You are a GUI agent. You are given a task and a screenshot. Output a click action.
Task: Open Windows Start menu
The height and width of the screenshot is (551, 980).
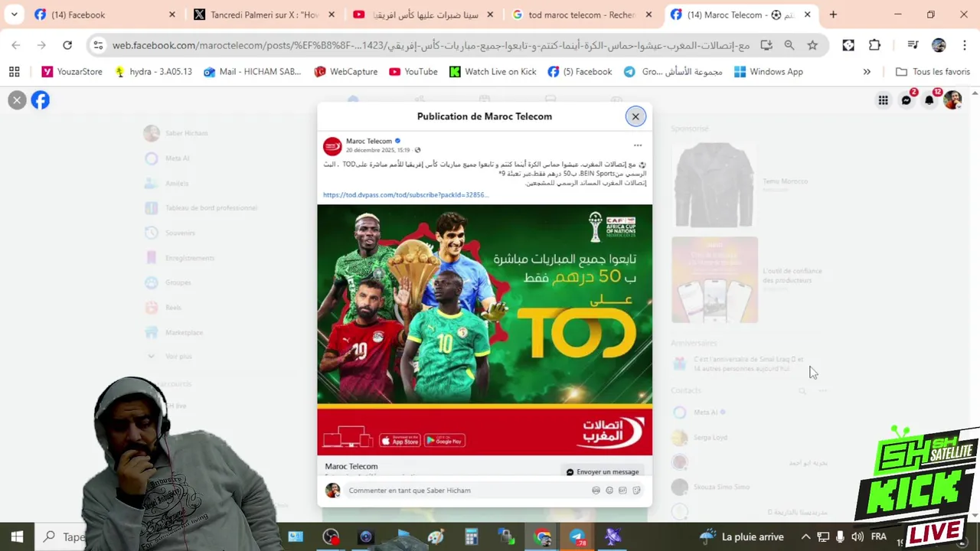(17, 536)
